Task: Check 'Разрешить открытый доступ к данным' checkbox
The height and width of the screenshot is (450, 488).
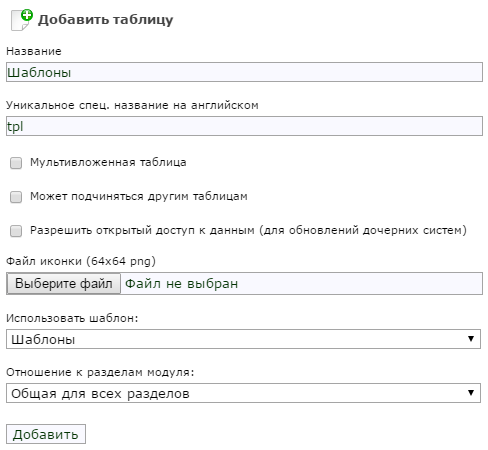Action: point(16,231)
